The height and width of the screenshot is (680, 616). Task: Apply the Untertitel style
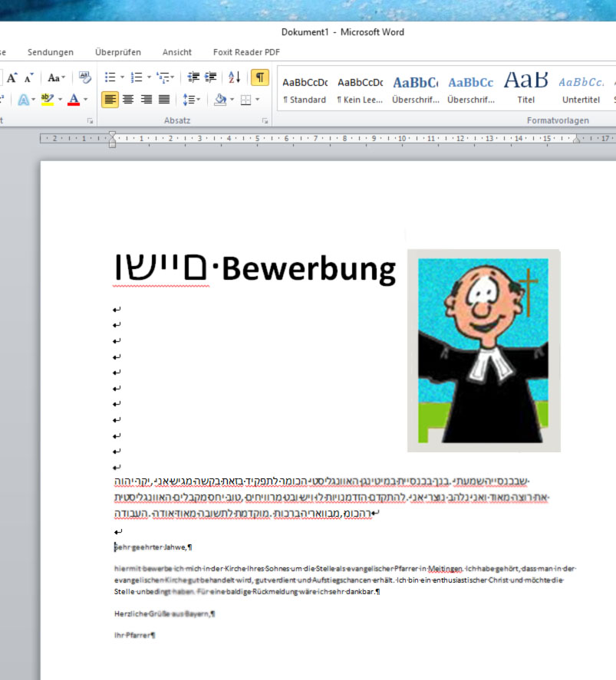[581, 90]
